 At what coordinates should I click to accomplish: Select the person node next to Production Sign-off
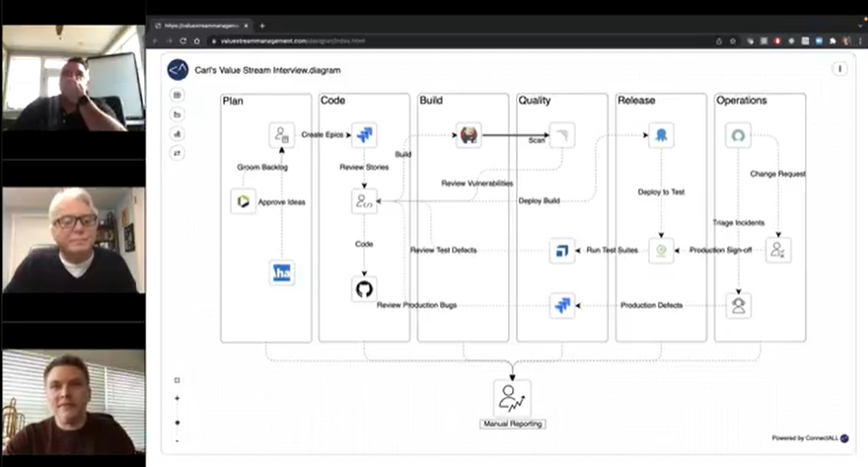click(x=778, y=251)
